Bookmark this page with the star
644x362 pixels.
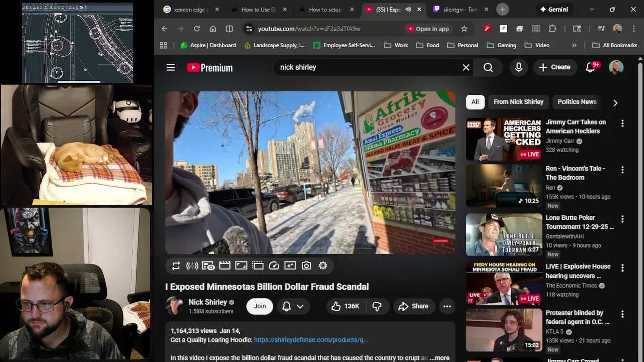(464, 29)
